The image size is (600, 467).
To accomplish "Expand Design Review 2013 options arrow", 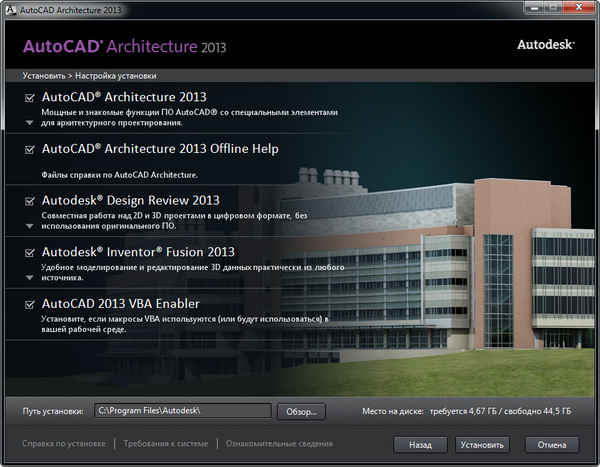I will 30,228.
